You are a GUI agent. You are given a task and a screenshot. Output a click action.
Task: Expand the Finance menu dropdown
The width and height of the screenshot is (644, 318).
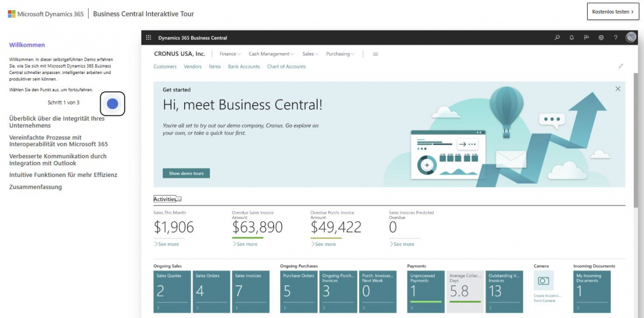pyautogui.click(x=230, y=54)
